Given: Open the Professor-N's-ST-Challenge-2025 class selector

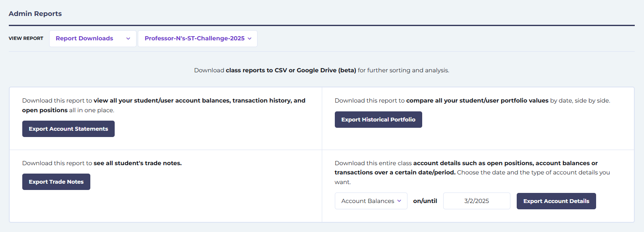Looking at the screenshot, I should 197,38.
